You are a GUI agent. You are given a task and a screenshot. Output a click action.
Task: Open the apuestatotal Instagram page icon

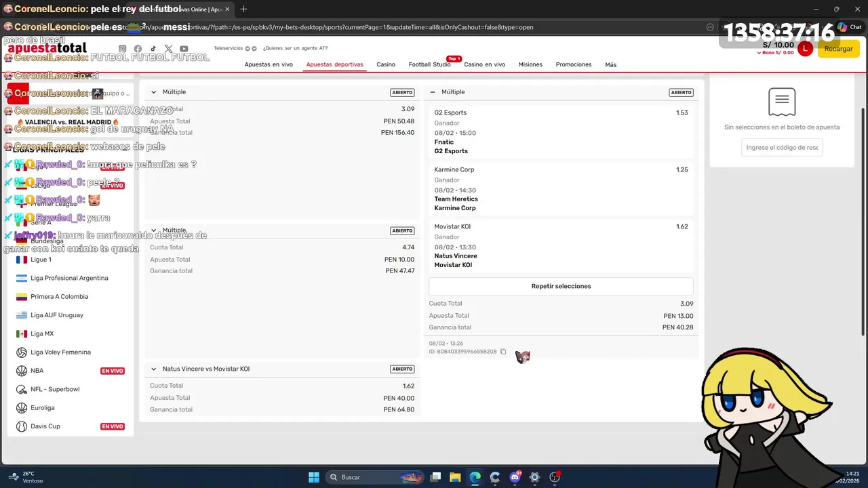[123, 49]
